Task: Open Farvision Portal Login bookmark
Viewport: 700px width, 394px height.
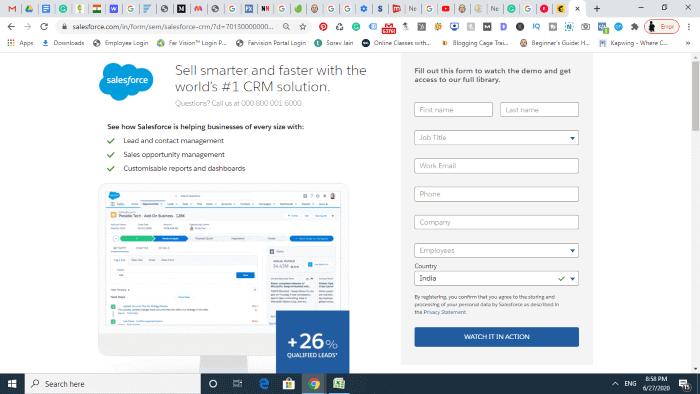Action: pyautogui.click(x=271, y=43)
